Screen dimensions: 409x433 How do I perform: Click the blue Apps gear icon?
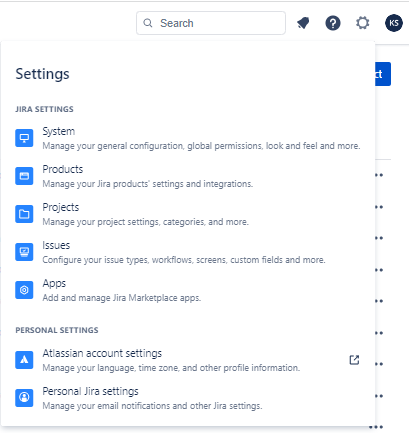(x=24, y=290)
